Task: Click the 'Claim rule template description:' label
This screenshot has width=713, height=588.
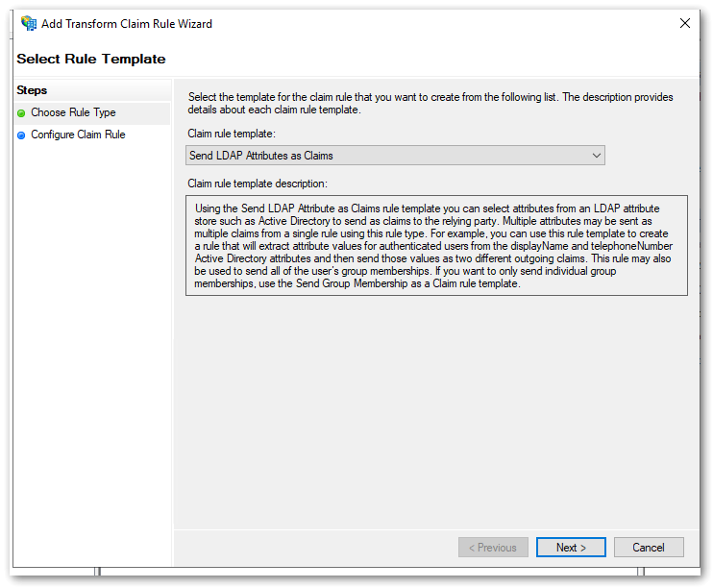Action: point(258,183)
